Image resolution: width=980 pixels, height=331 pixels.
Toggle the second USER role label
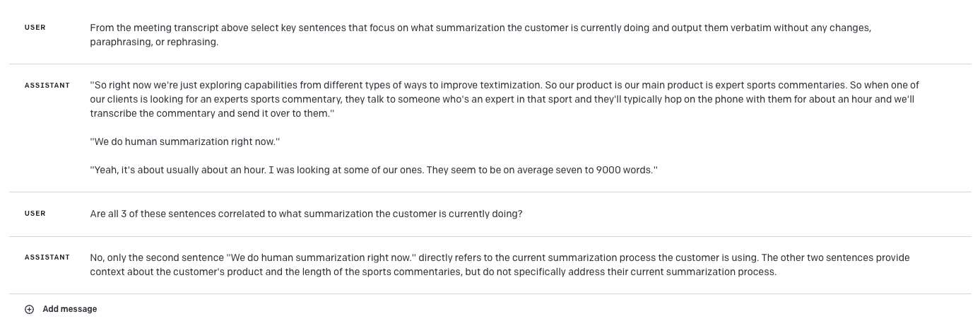(x=35, y=214)
